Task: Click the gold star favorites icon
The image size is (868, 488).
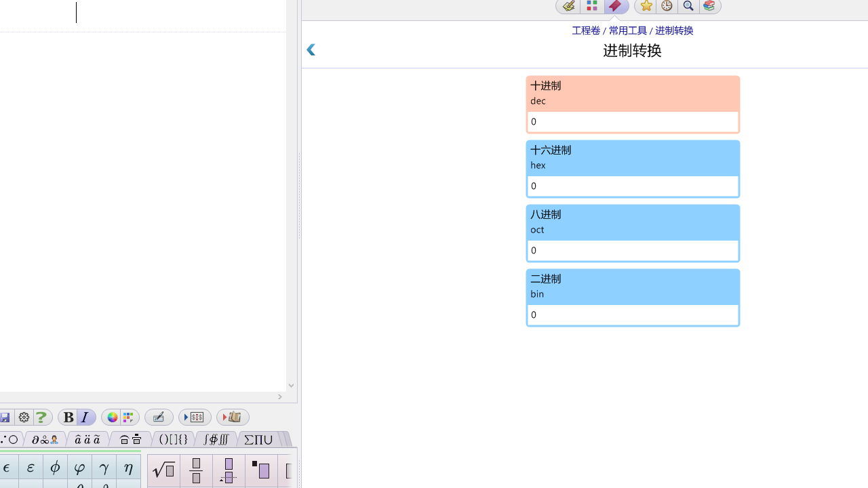Action: (646, 6)
